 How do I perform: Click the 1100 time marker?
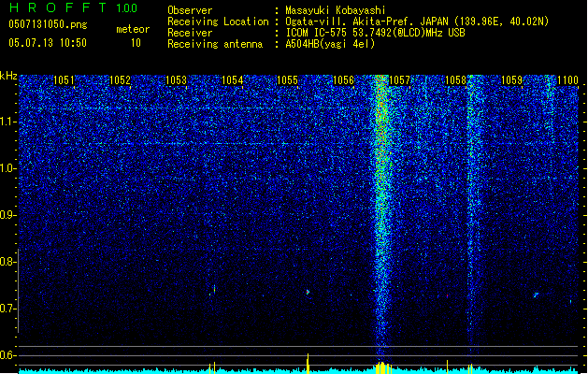(x=567, y=80)
